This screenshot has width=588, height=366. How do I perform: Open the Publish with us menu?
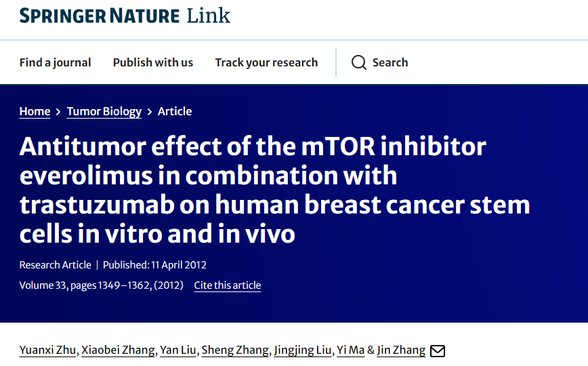(x=153, y=62)
